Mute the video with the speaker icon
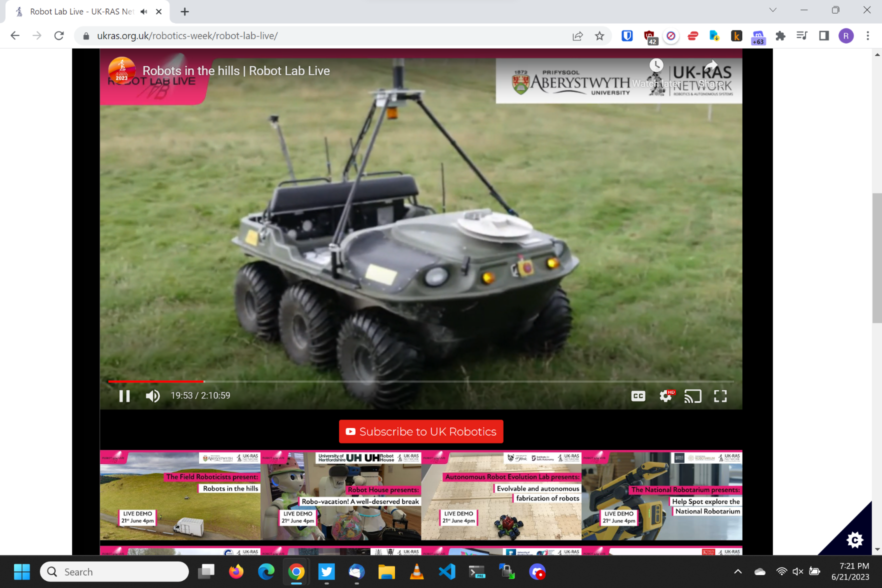Image resolution: width=882 pixels, height=588 pixels. point(152,396)
